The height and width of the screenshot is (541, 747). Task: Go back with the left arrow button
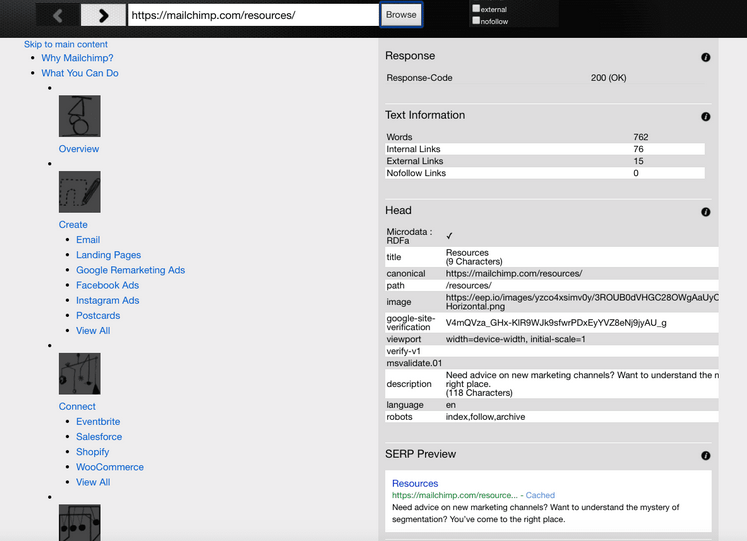58,15
